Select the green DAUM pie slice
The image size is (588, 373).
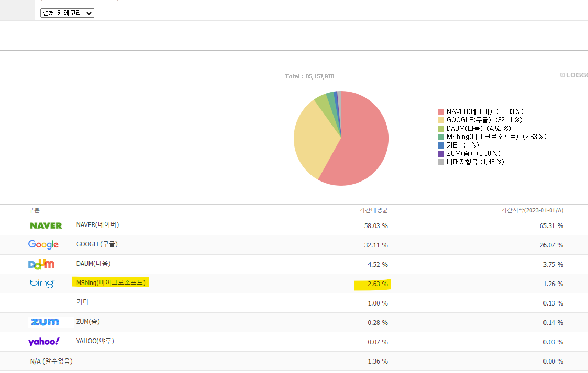click(x=326, y=109)
